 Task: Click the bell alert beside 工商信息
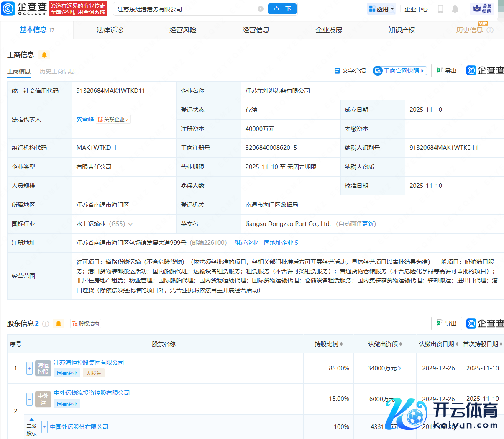click(44, 55)
